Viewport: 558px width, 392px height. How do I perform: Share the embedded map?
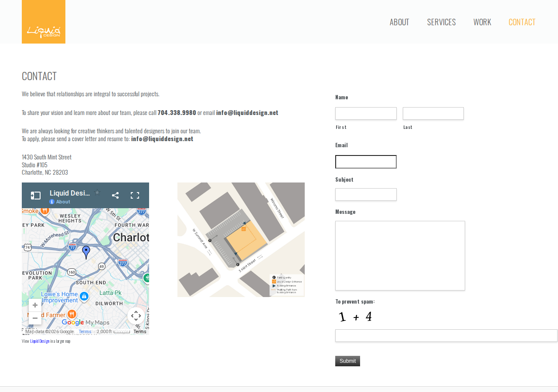click(115, 196)
